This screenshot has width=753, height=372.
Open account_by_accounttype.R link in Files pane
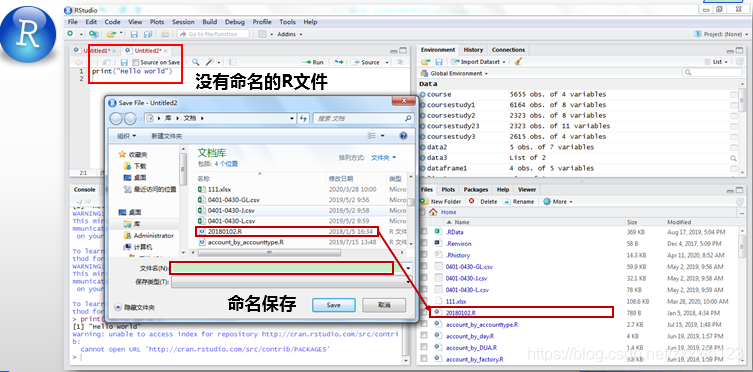coord(482,324)
